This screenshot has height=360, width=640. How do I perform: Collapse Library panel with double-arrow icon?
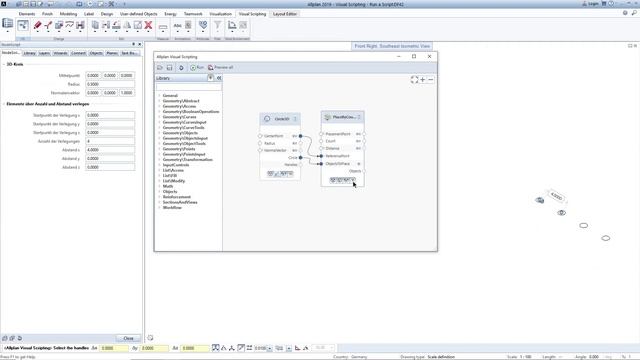tap(219, 78)
